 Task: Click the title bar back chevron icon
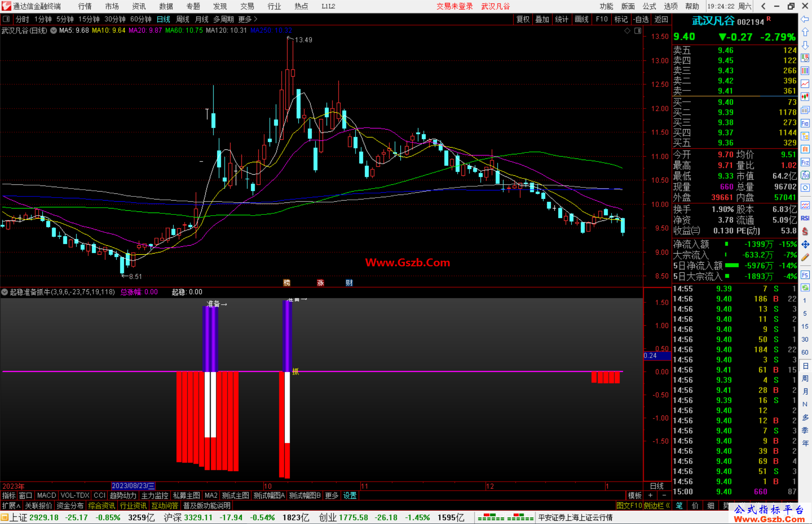click(763, 6)
